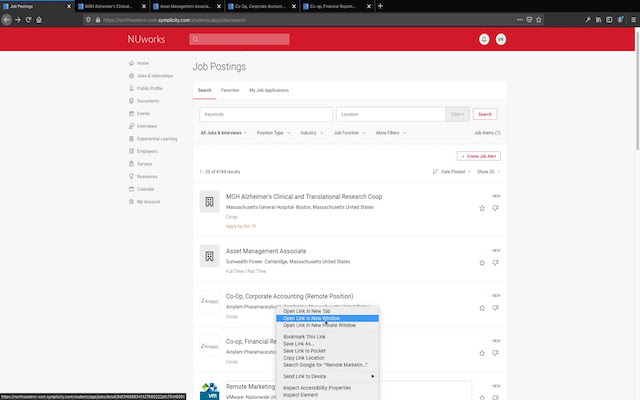This screenshot has height=400, width=640.
Task: Mark Co-Op, Corporate Accounting as not interested
Action: coord(495,308)
